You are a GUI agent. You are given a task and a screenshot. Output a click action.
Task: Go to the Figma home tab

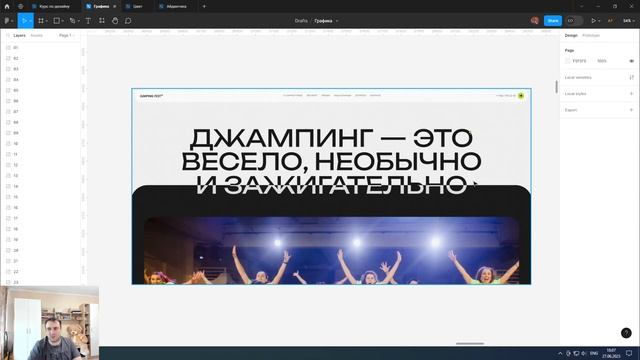[x=7, y=7]
